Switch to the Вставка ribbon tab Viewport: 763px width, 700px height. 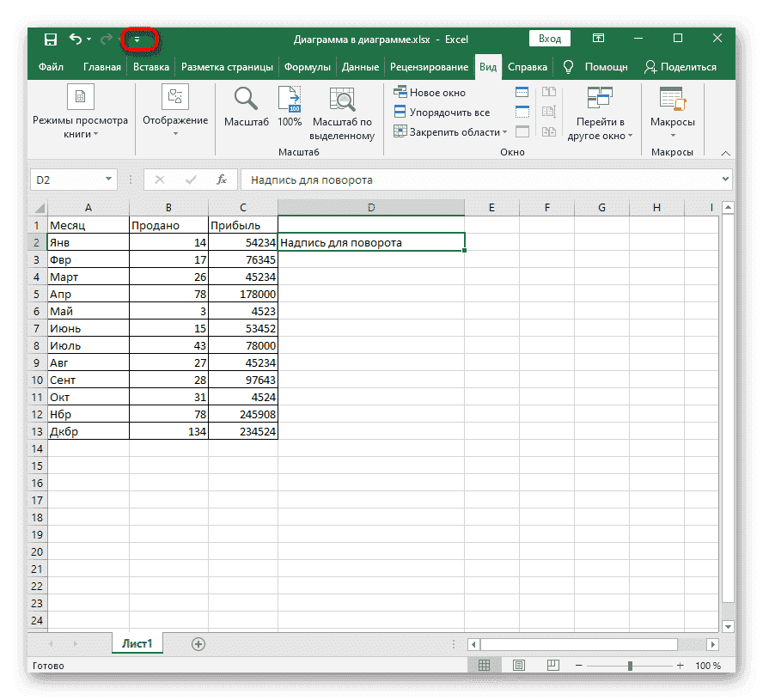click(151, 66)
